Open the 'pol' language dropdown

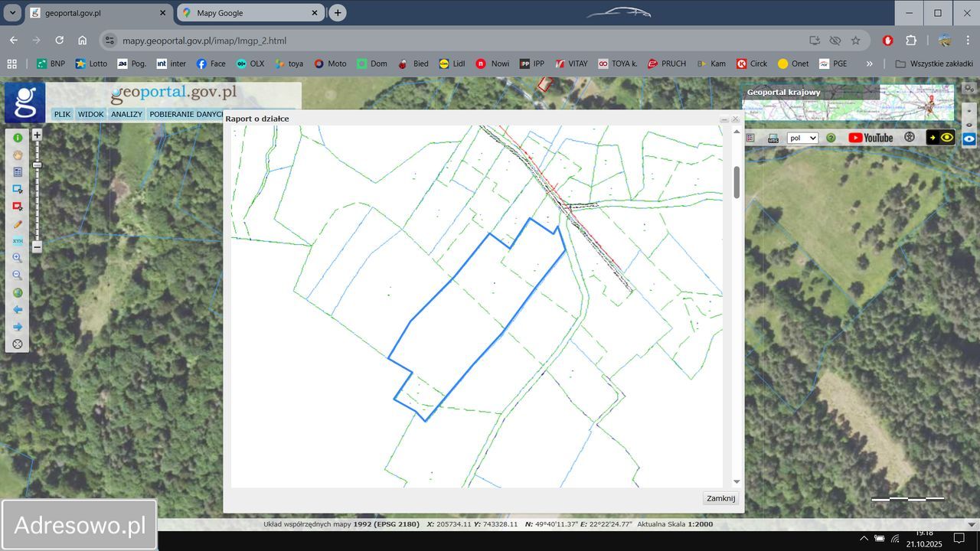pos(802,138)
